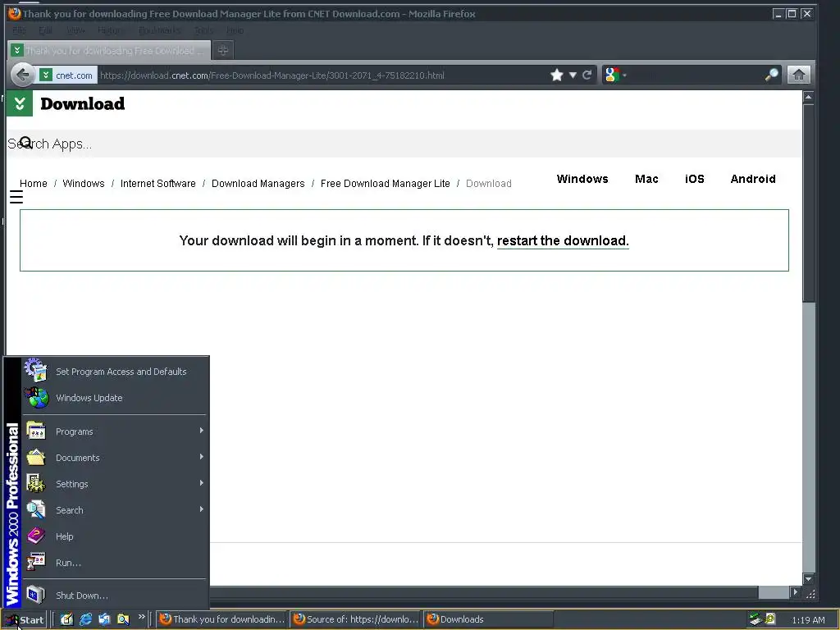This screenshot has width=840, height=630.
Task: Click the Firefox home button
Action: click(x=799, y=75)
